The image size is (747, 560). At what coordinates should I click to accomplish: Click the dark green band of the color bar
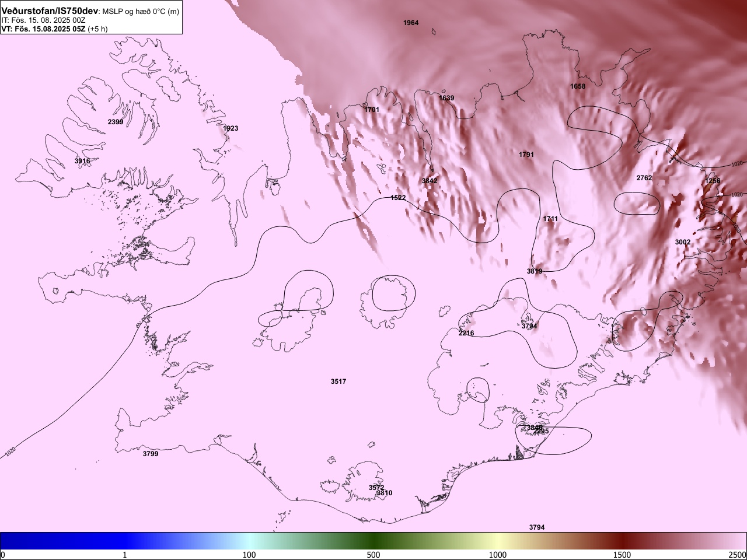pyautogui.click(x=373, y=541)
